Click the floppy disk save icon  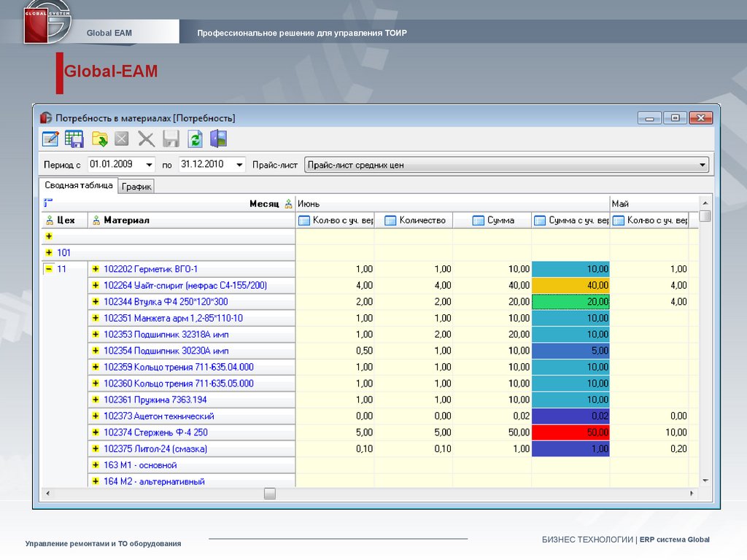[171, 139]
